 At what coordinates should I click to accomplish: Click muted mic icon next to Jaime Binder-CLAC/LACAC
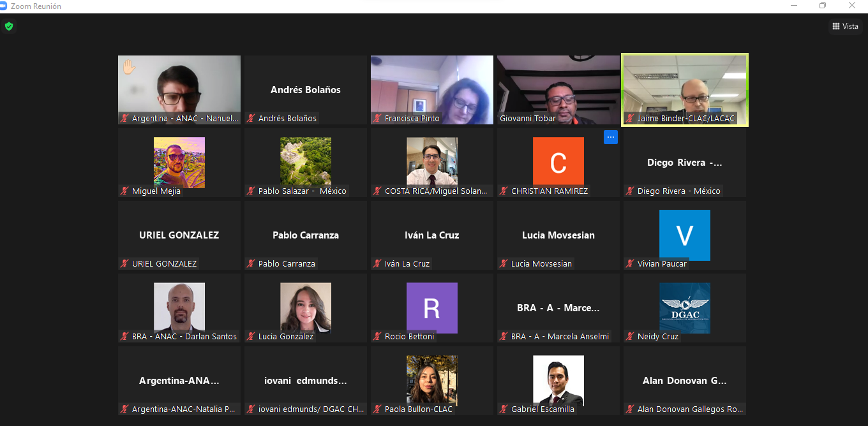tap(631, 119)
